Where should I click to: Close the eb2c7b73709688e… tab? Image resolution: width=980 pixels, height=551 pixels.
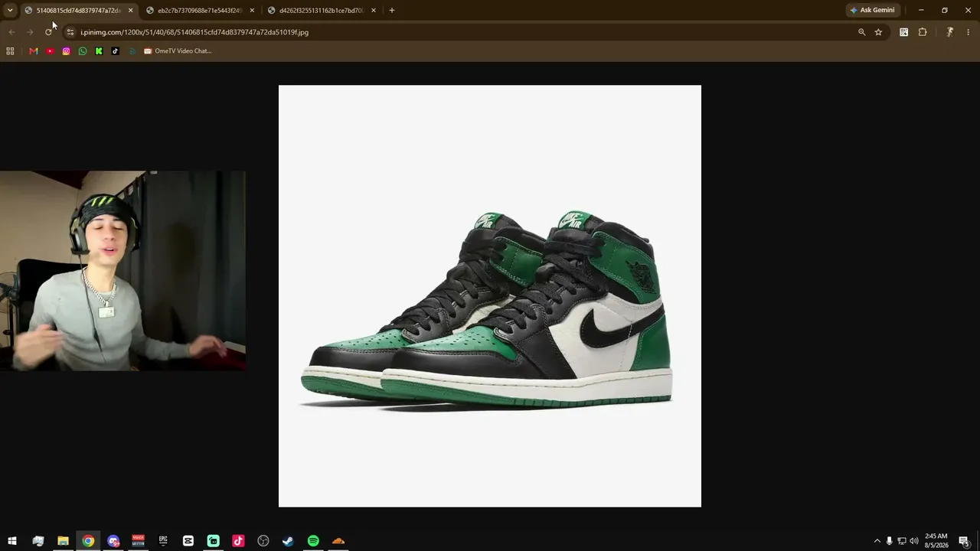click(x=252, y=10)
